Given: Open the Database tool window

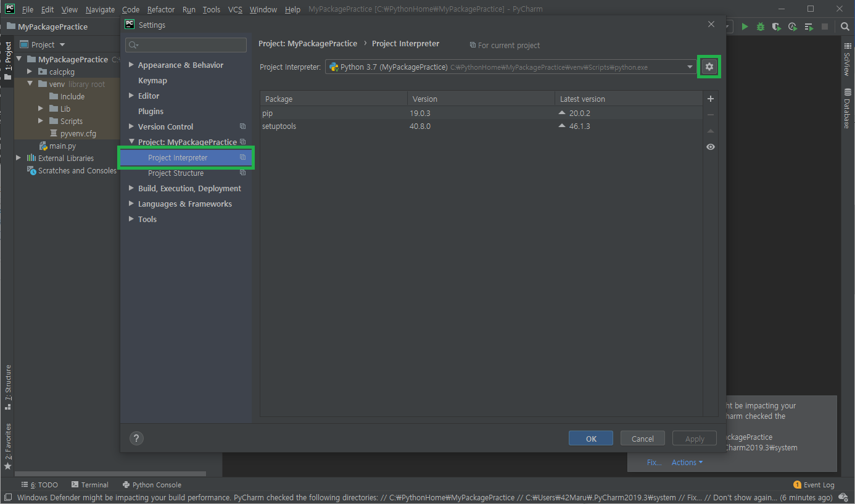Looking at the screenshot, I should 846,109.
